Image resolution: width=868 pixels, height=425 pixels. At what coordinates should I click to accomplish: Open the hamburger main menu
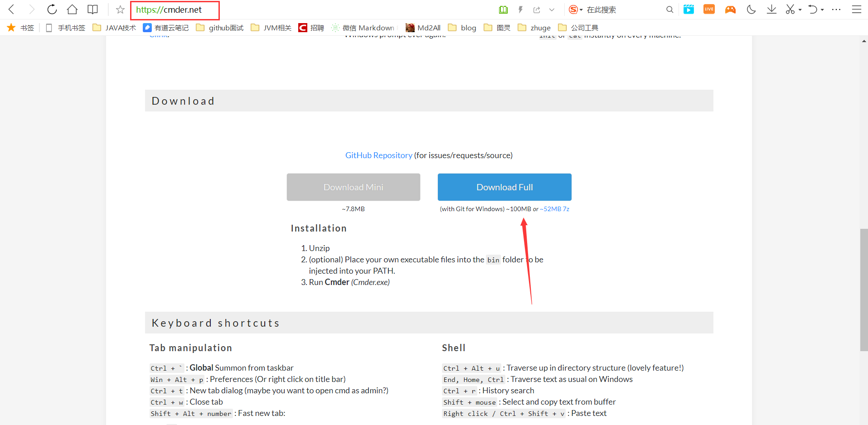click(x=856, y=10)
